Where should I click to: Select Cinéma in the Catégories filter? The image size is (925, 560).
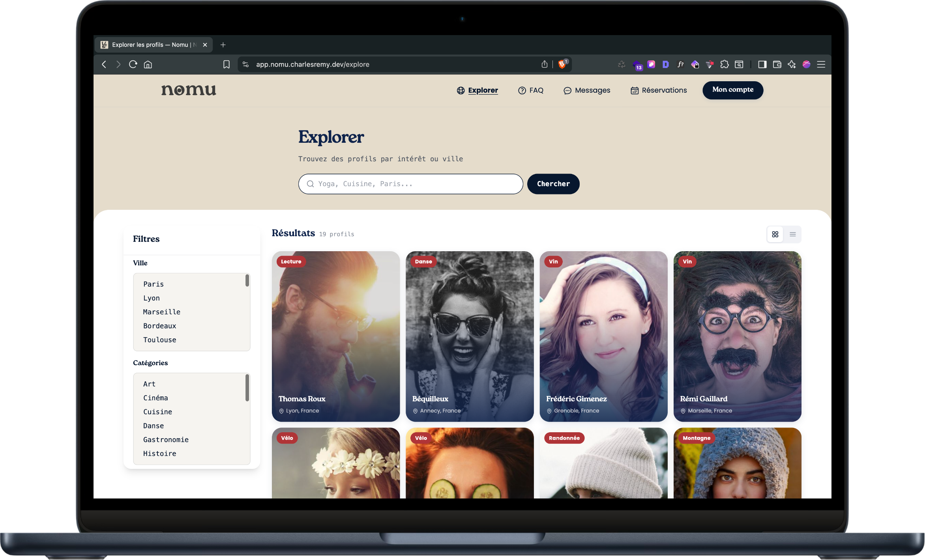coord(155,398)
